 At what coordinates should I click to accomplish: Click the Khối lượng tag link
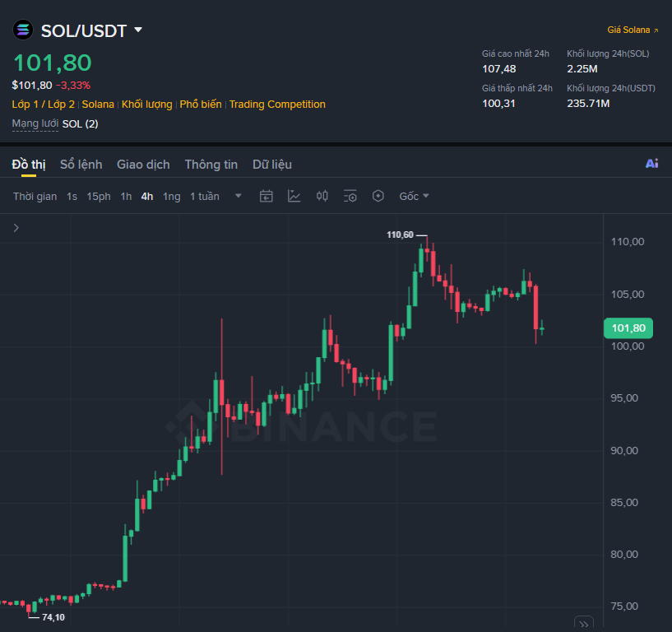(x=147, y=105)
